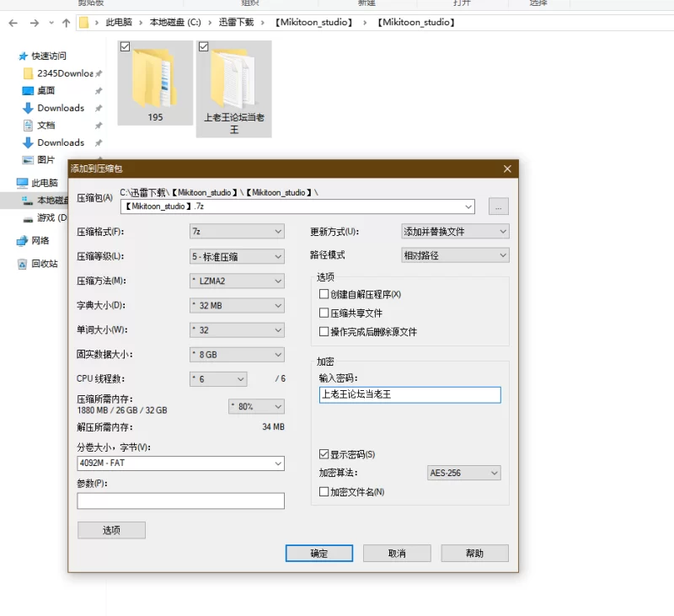Click the browse button for archive path
674x616 pixels.
pos(498,206)
